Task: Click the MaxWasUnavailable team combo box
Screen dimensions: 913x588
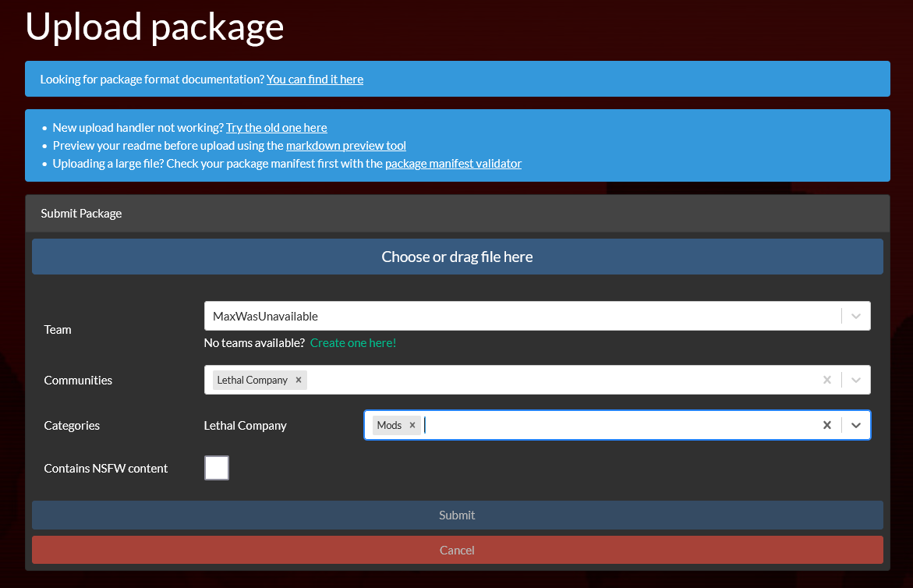Action: pyautogui.click(x=515, y=316)
